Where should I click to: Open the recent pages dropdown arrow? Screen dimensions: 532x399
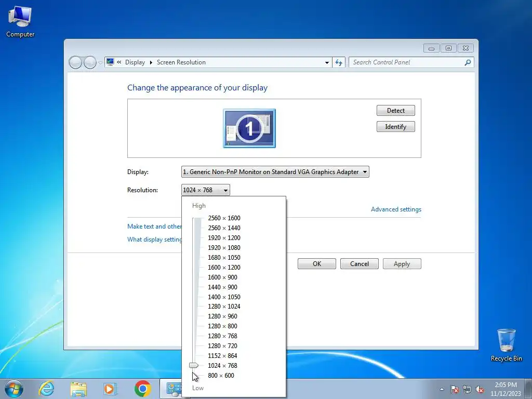coord(100,62)
